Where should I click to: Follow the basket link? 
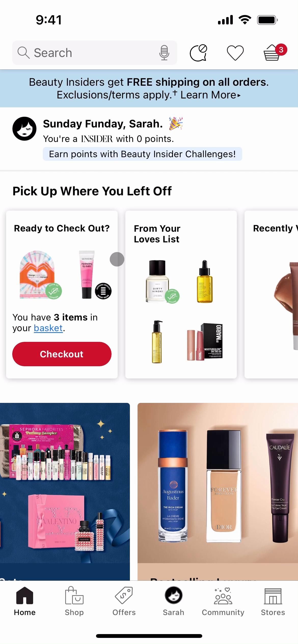coord(48,328)
